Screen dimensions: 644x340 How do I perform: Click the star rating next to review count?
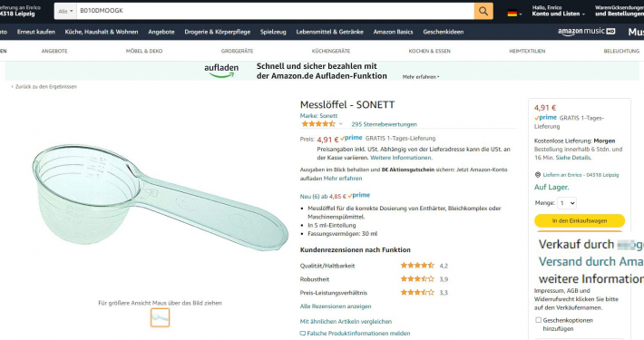318,124
